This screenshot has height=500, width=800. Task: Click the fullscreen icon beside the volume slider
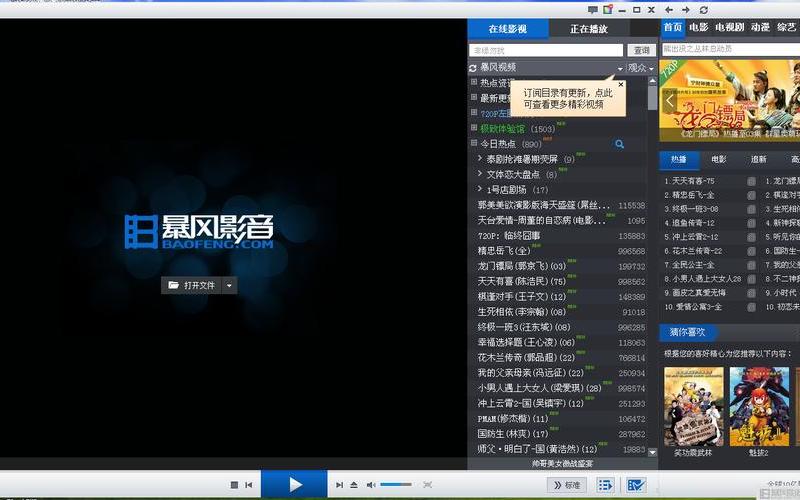pos(428,485)
